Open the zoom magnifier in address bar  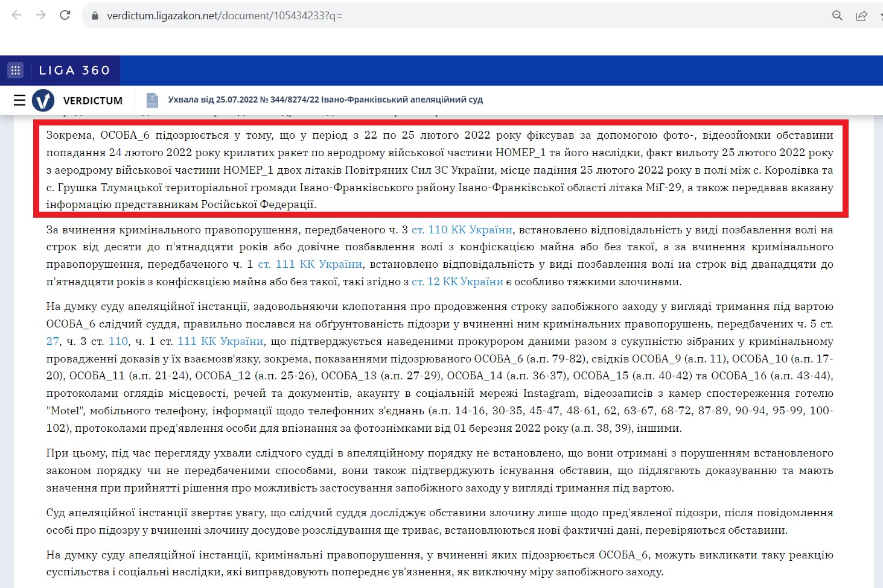tap(837, 16)
